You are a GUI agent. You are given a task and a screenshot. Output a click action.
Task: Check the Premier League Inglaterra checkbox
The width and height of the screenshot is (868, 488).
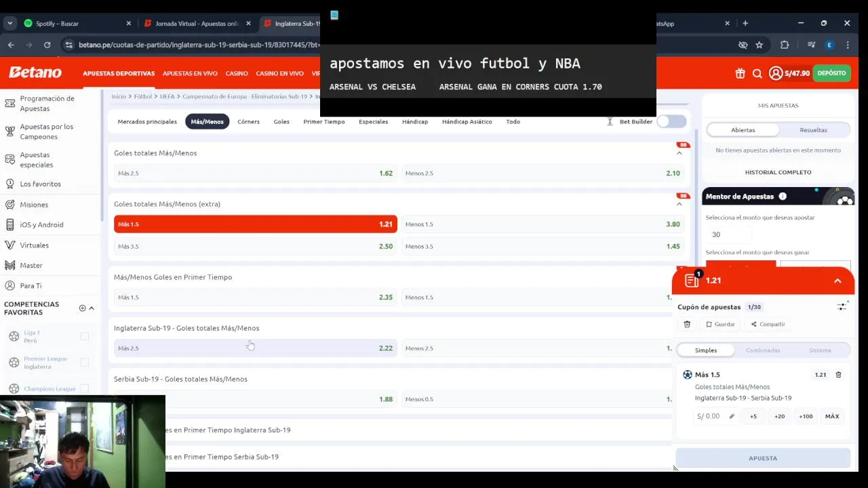84,362
